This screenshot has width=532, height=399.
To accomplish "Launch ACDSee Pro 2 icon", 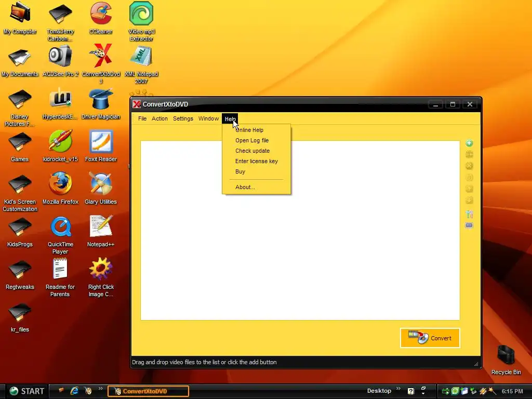I will pos(60,61).
